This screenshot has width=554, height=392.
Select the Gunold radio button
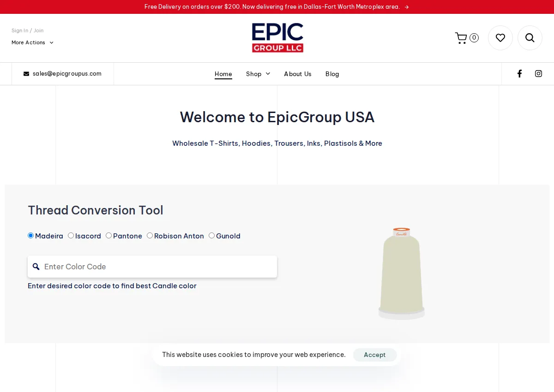tap(212, 236)
